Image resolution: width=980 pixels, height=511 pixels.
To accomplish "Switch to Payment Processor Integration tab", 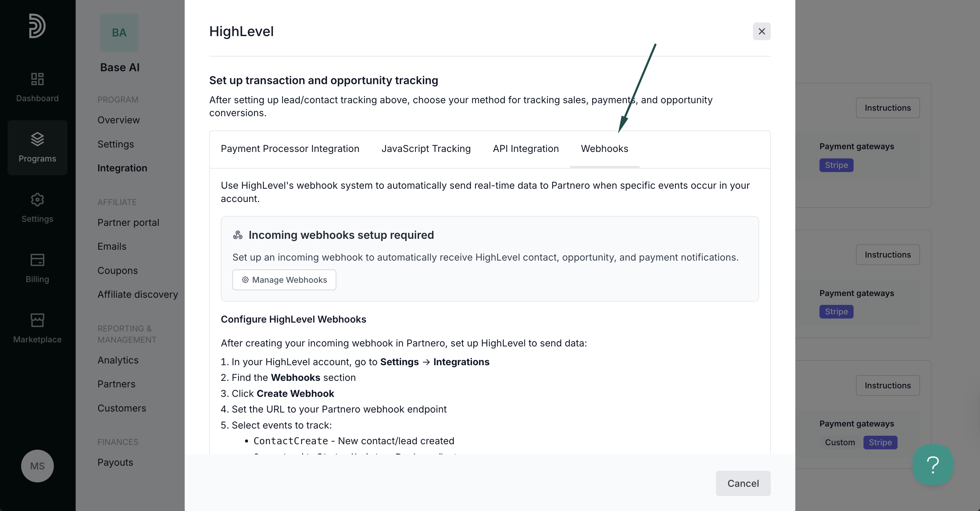I will [290, 149].
